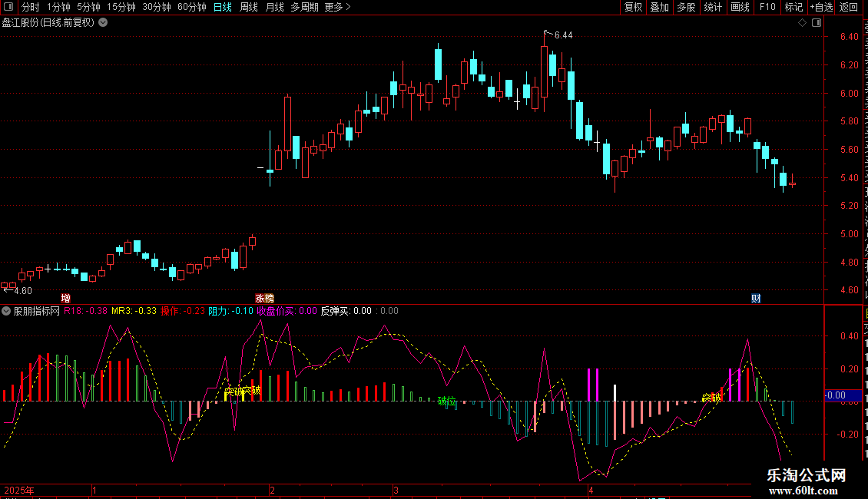
Task: Open the 复权 adjustment menu
Action: tap(633, 7)
